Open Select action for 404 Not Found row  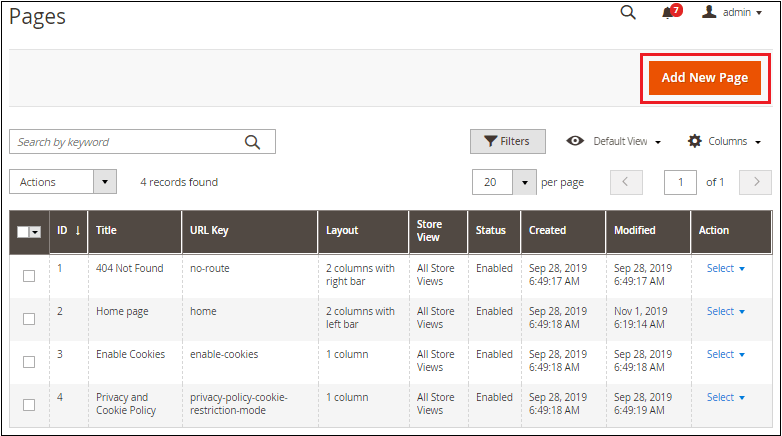click(726, 268)
